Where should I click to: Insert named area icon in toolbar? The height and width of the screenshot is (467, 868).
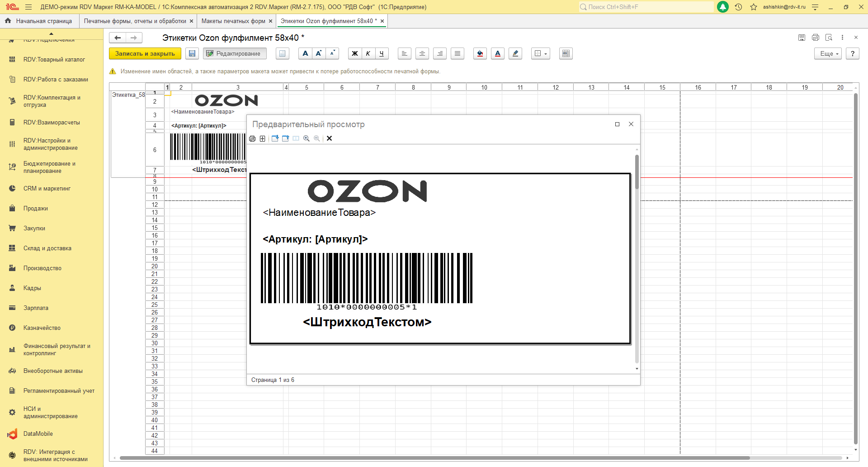point(566,53)
